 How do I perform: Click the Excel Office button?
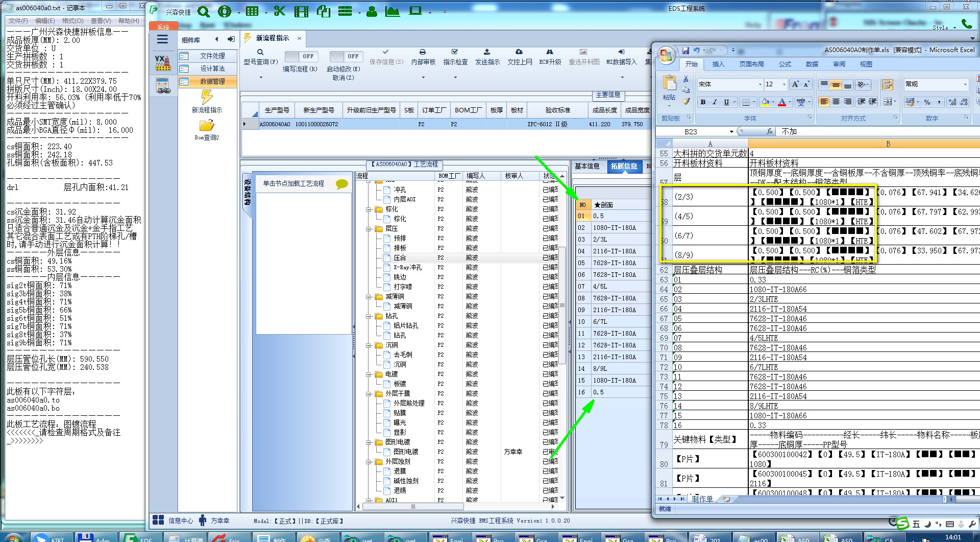click(x=666, y=56)
